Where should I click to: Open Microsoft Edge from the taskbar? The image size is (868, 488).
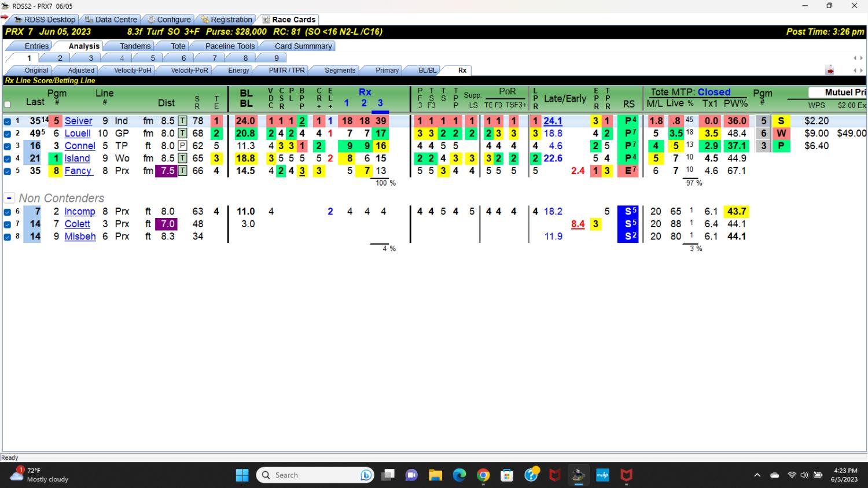point(459,475)
